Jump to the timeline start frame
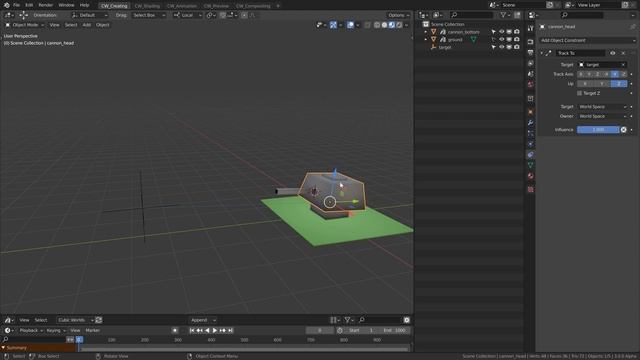Screen dimensions: 640x360 click(192, 330)
